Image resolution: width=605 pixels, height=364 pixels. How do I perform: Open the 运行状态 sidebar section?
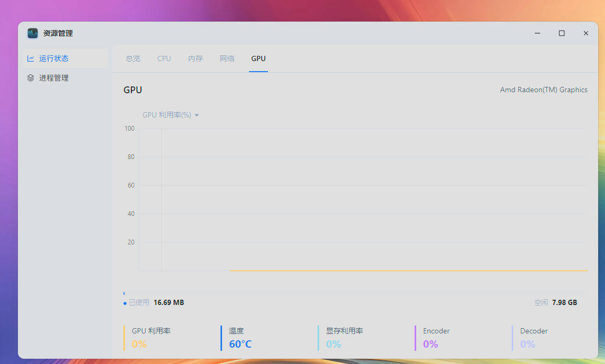65,58
